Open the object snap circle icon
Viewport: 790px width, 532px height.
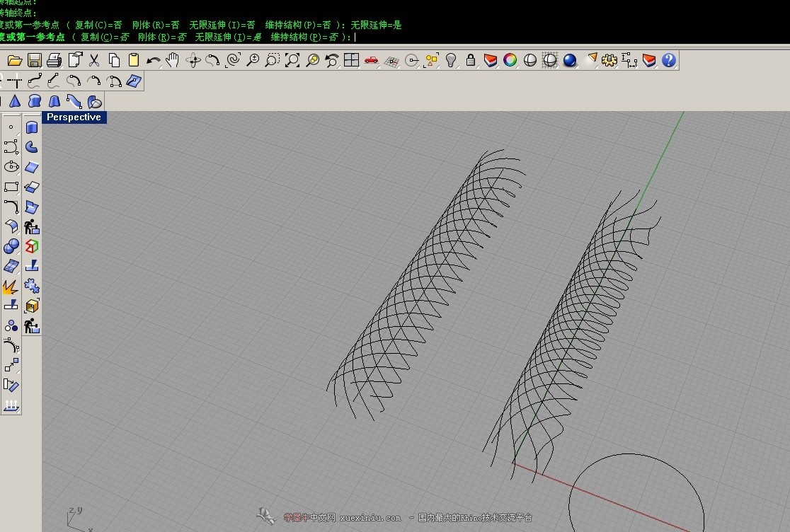coord(411,60)
